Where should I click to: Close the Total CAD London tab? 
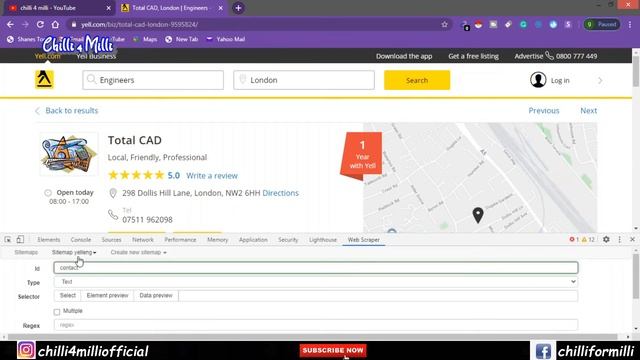[x=220, y=8]
